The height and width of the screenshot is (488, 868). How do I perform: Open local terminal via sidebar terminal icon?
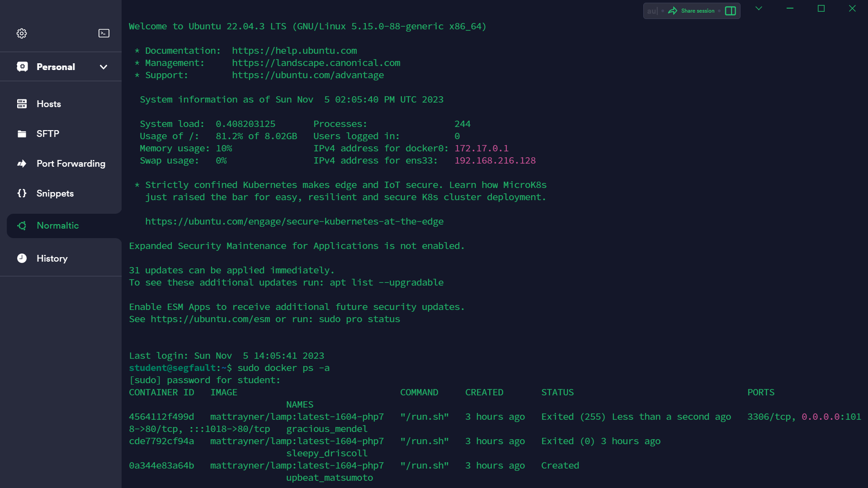pyautogui.click(x=104, y=33)
